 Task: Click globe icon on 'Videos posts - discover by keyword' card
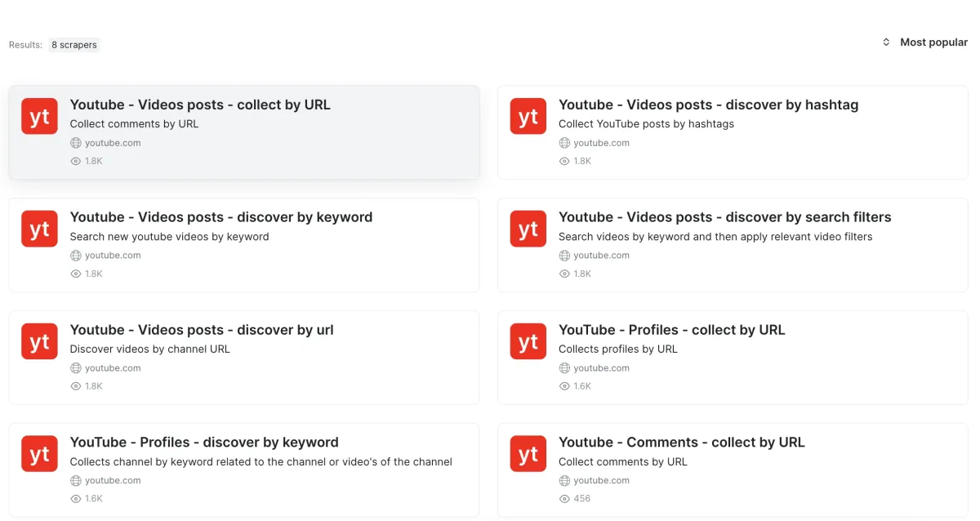[x=76, y=256]
